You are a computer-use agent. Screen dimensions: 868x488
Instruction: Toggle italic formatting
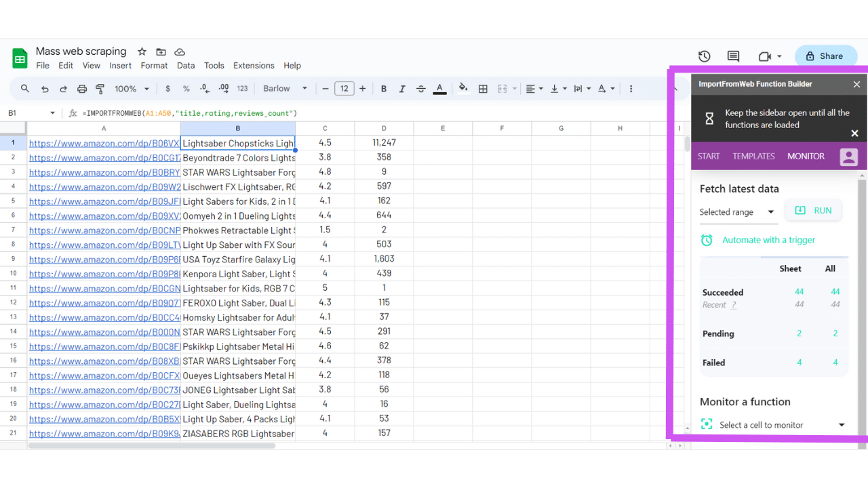(402, 89)
